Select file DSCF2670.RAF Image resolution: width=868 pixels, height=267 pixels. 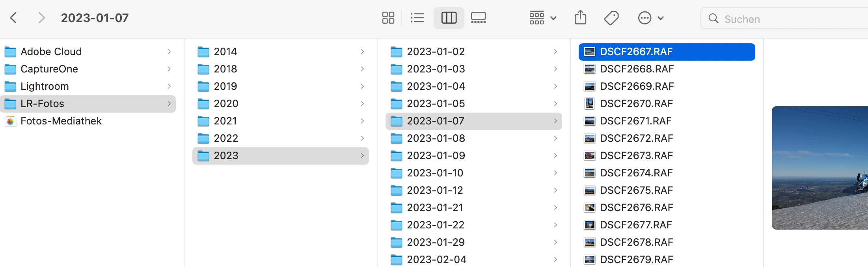pos(667,104)
